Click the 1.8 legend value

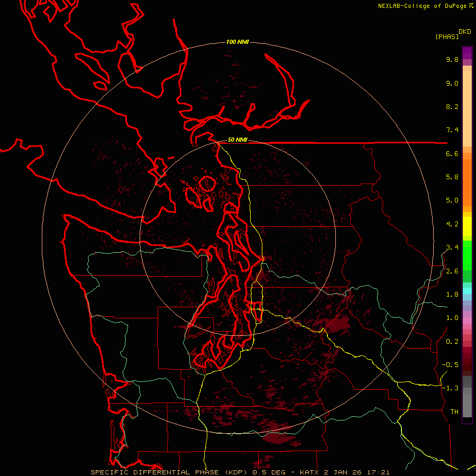tap(452, 295)
